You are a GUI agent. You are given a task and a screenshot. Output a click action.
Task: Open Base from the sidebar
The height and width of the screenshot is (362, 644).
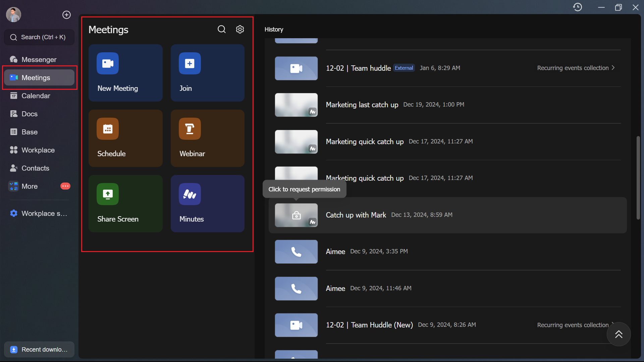click(x=39, y=132)
